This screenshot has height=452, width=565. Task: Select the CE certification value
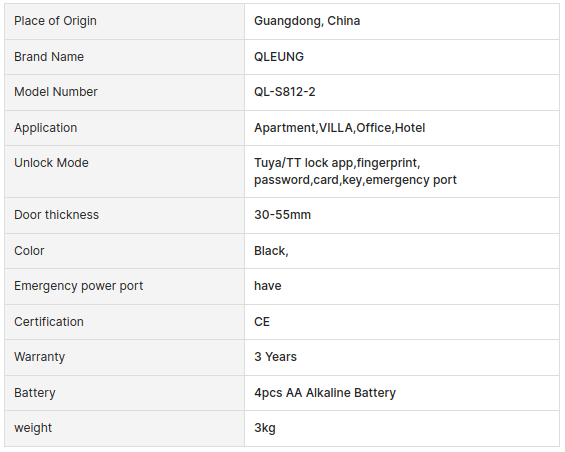pos(262,322)
